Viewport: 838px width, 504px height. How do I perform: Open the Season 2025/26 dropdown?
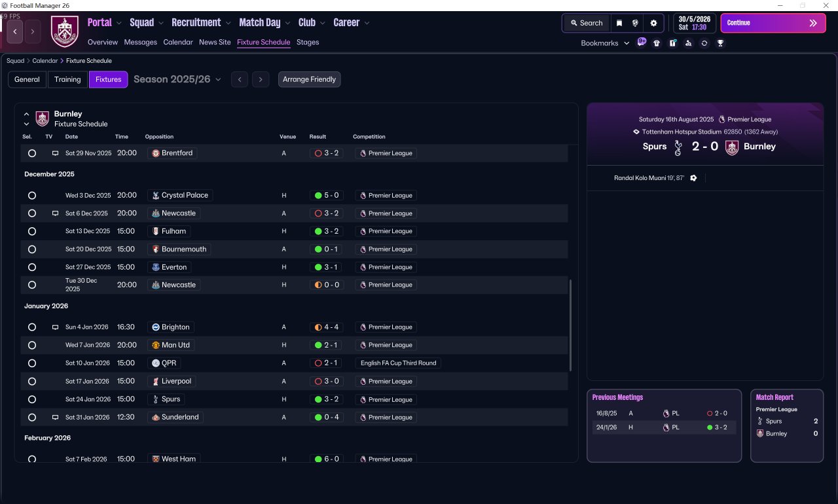[177, 79]
